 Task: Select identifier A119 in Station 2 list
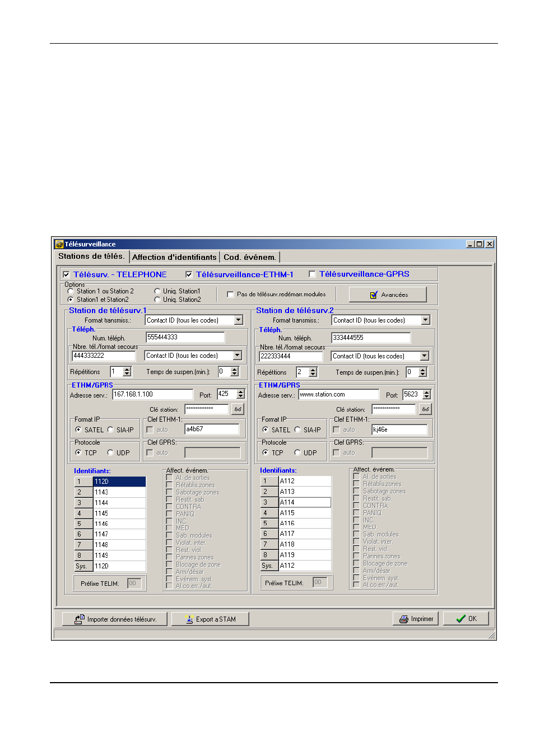pyautogui.click(x=305, y=555)
